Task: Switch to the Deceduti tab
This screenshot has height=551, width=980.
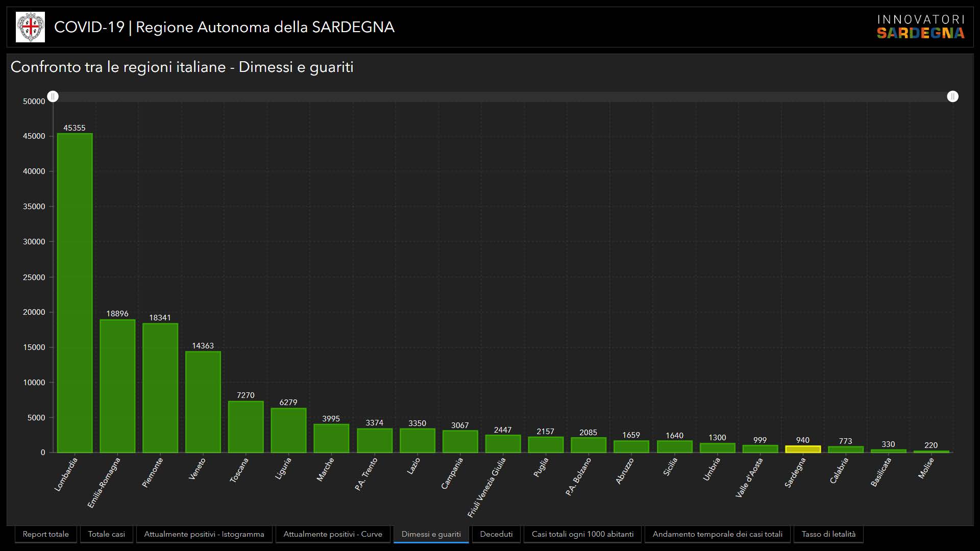Action: point(496,534)
